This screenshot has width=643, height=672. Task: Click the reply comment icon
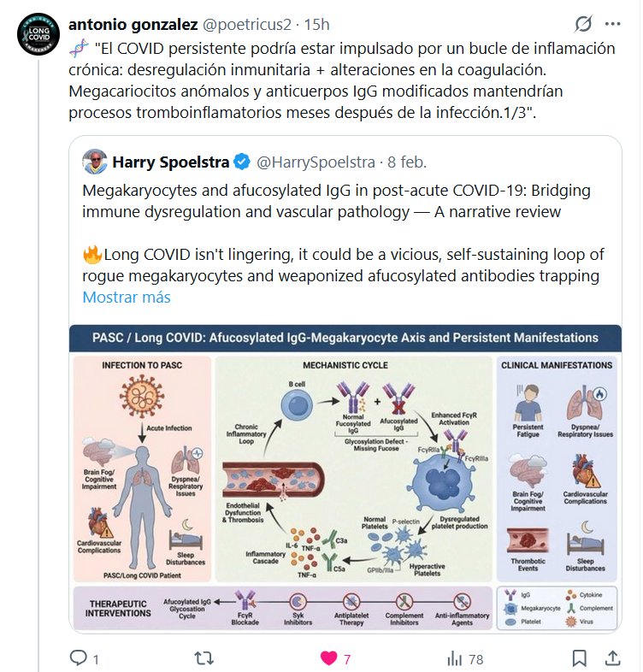click(80, 658)
